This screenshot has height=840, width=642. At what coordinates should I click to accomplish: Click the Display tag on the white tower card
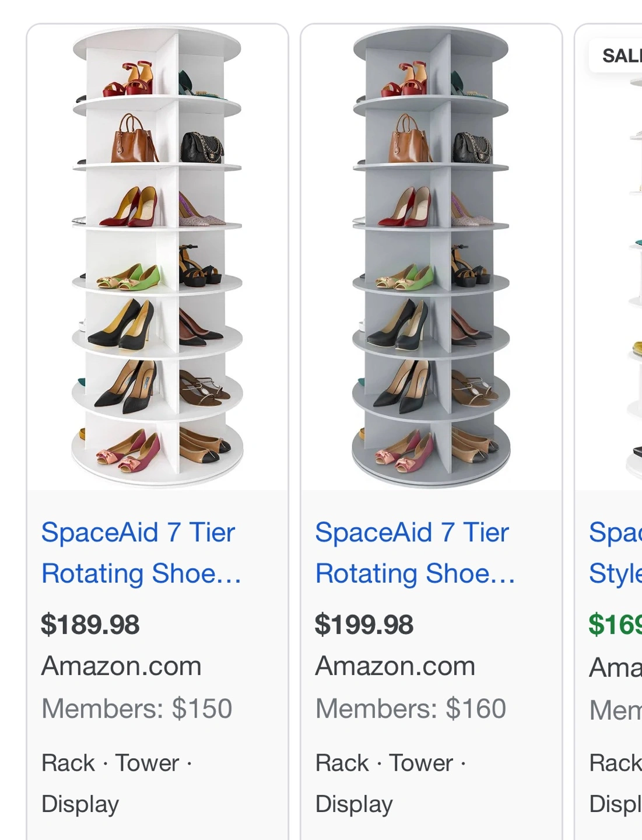tap(80, 804)
